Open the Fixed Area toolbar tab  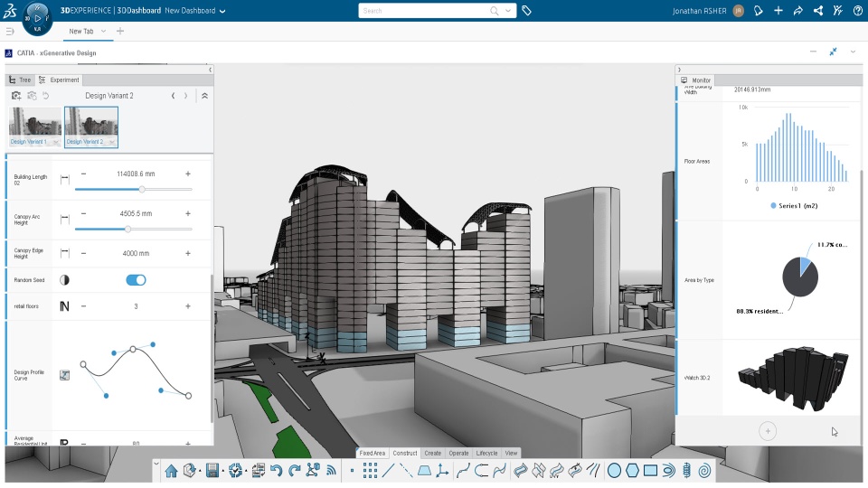pos(372,453)
